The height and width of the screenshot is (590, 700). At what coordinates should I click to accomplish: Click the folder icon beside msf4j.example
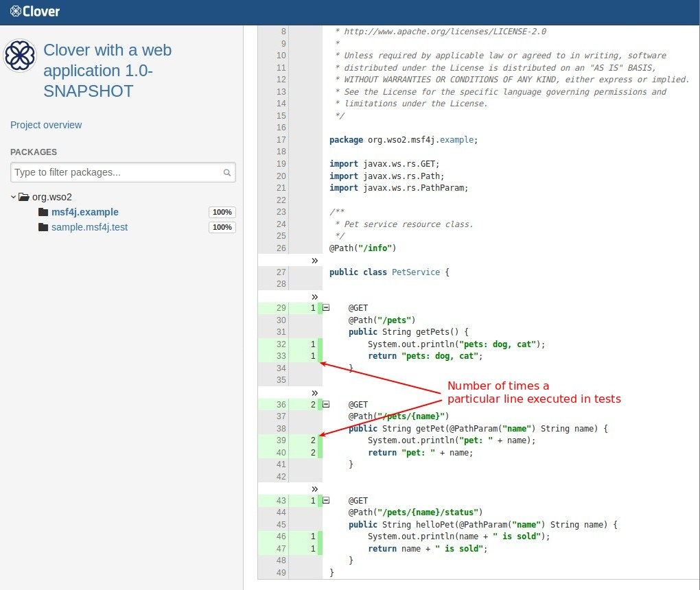pos(43,212)
